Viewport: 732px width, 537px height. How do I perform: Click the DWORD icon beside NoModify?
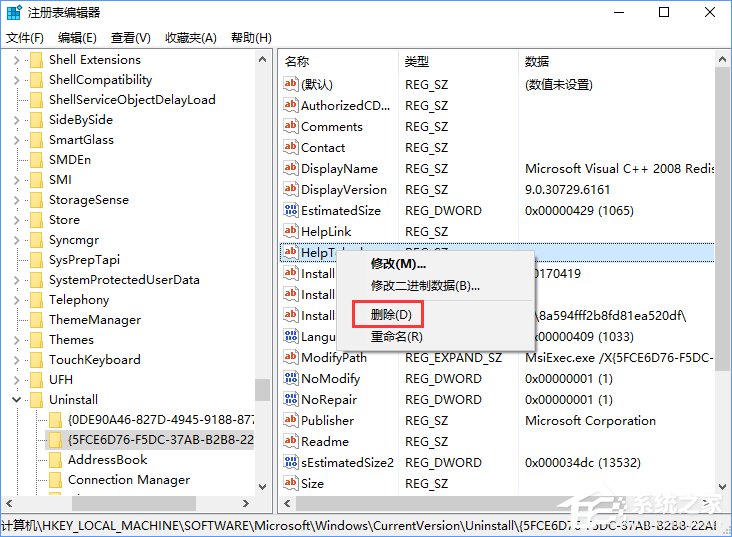pos(290,378)
